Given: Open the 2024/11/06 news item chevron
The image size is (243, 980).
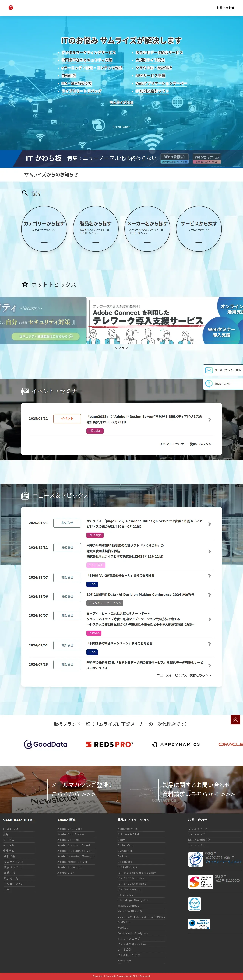Looking at the screenshot, I should (210, 595).
